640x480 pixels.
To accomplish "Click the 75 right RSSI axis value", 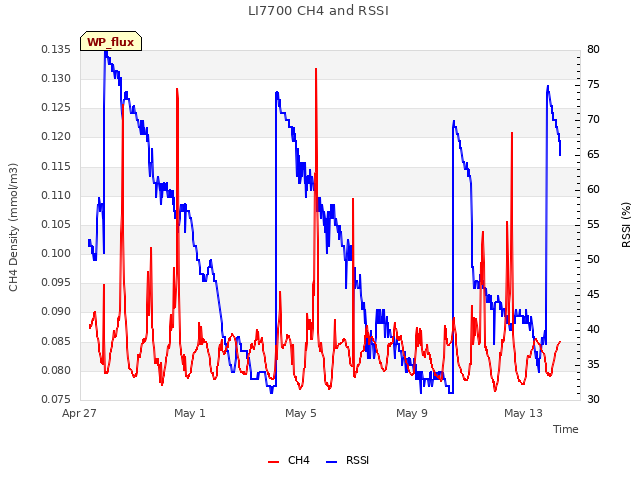I will pos(593,84).
